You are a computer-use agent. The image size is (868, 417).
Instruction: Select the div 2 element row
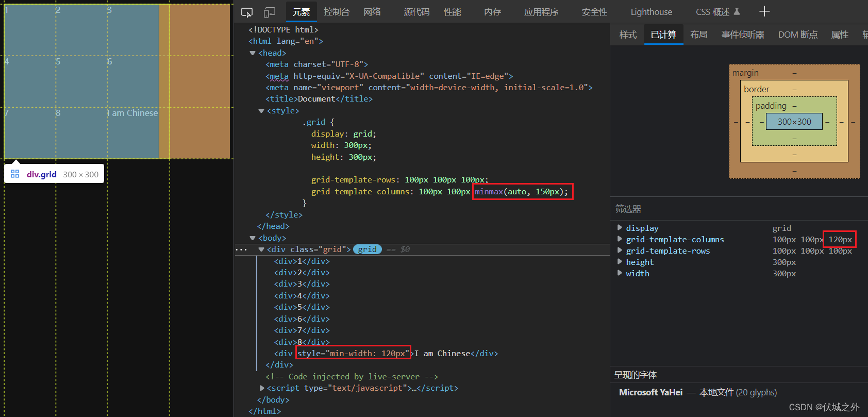302,273
